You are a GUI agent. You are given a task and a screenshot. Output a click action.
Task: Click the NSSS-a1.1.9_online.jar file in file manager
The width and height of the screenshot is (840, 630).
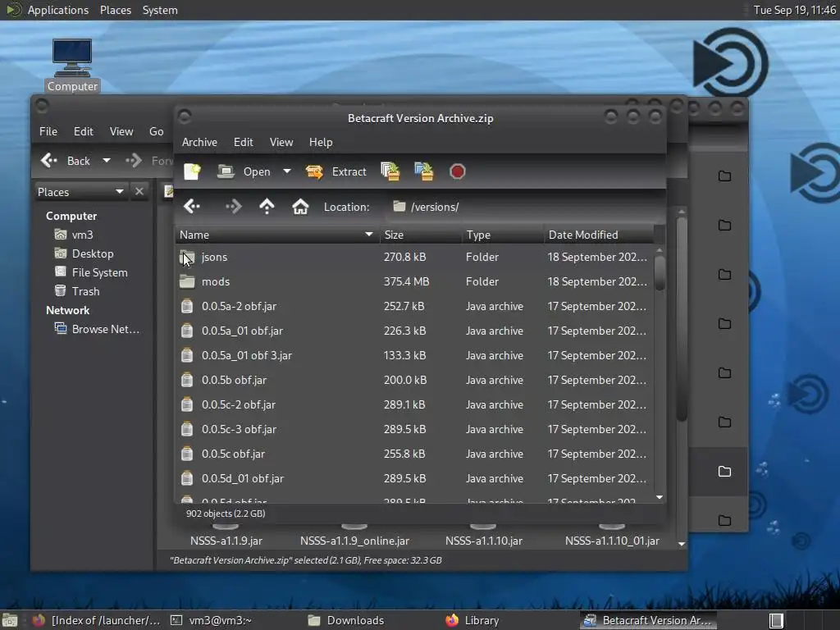354,541
